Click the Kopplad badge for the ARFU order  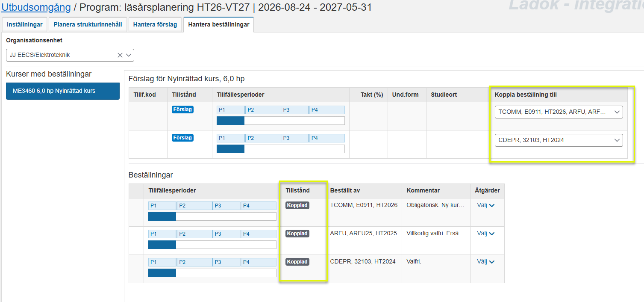tap(297, 234)
